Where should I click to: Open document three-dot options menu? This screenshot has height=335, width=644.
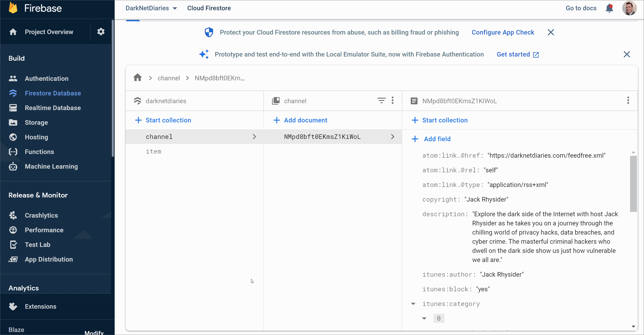tap(628, 100)
